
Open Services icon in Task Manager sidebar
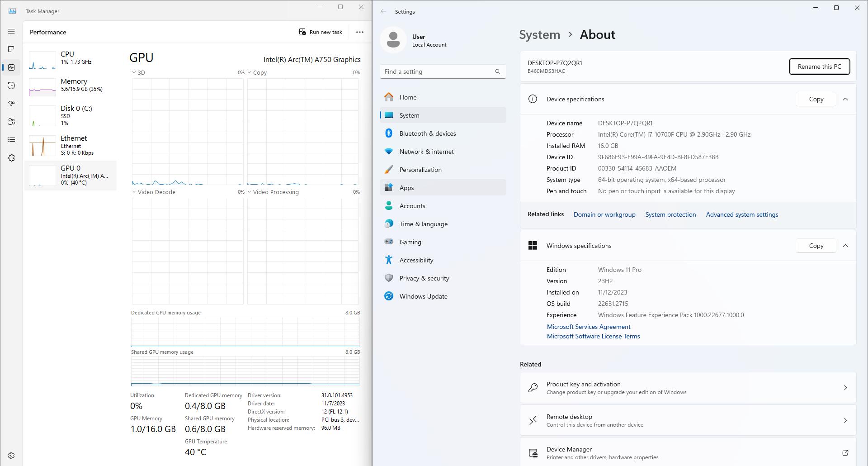pyautogui.click(x=11, y=158)
